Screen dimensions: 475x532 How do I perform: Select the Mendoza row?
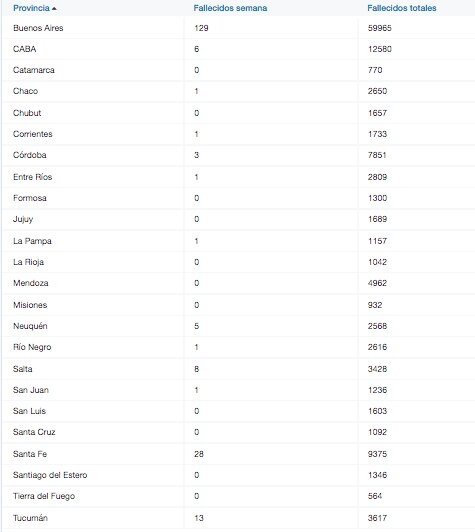(239, 283)
